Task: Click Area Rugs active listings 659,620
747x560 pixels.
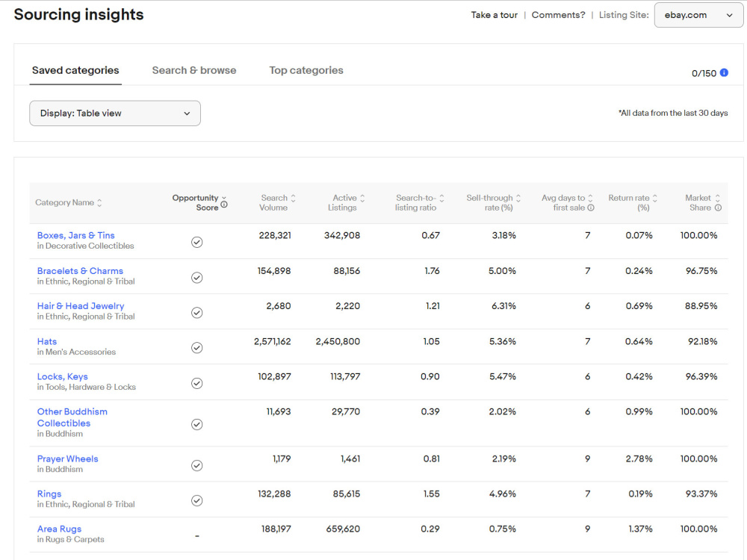Action: click(343, 529)
